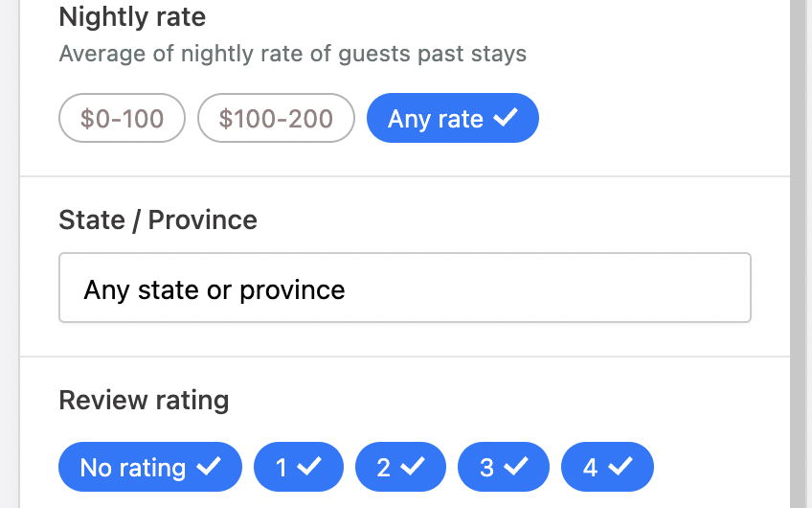Open the Any state or province field

pos(404,289)
